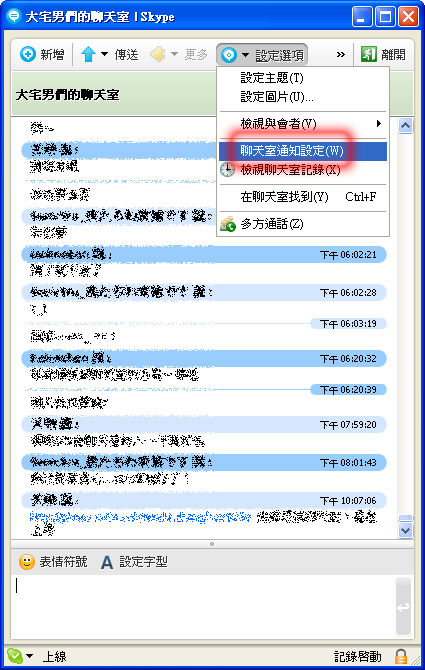The image size is (425, 670).
Task: Click the clock icon beside 檢視聊天室記錄
Action: click(227, 170)
